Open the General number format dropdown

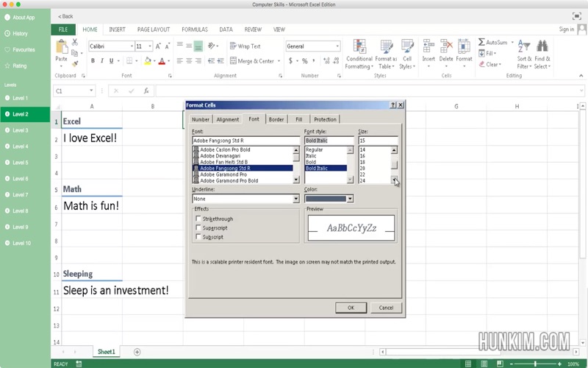(337, 46)
